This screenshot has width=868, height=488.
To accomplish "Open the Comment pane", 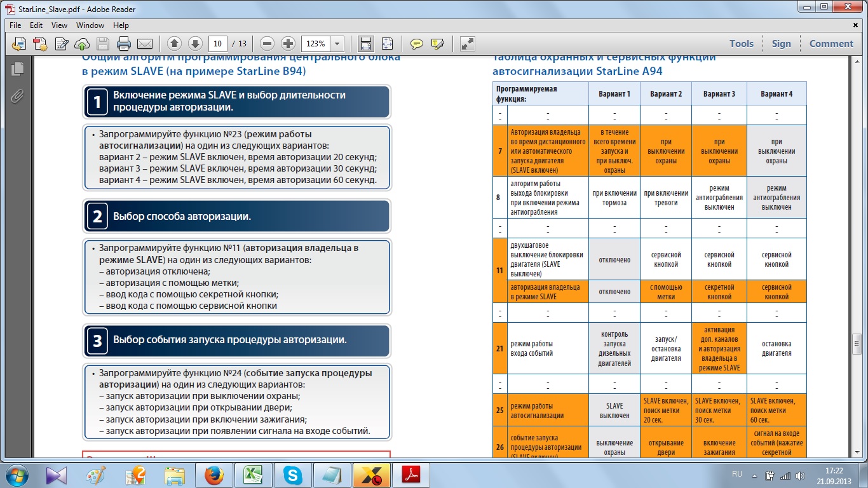I will pyautogui.click(x=831, y=44).
